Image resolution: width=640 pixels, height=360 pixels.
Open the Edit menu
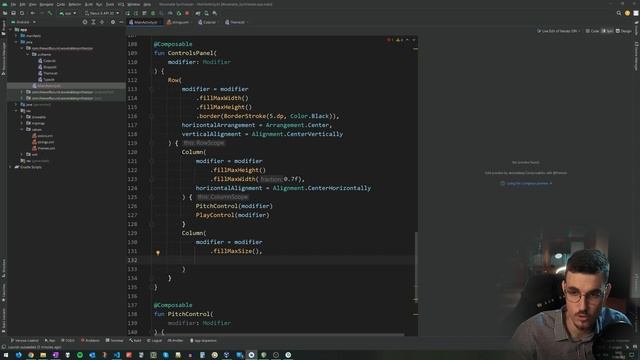point(22,4)
